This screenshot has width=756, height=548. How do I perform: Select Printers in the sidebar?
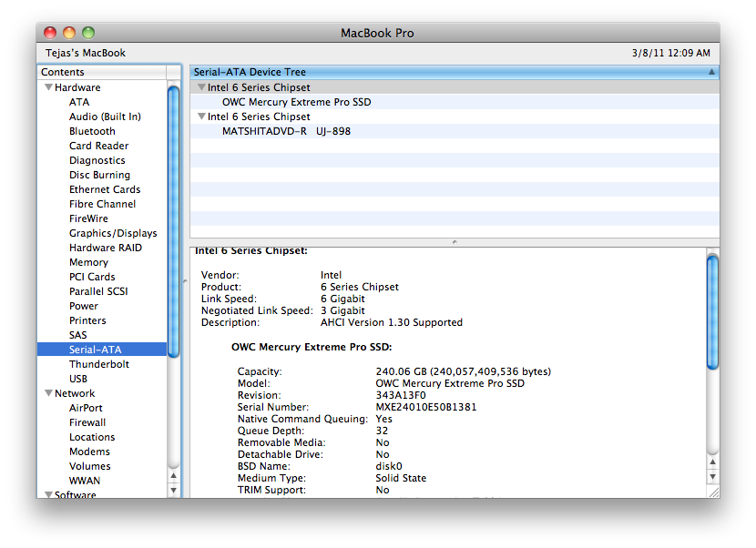pos(87,320)
